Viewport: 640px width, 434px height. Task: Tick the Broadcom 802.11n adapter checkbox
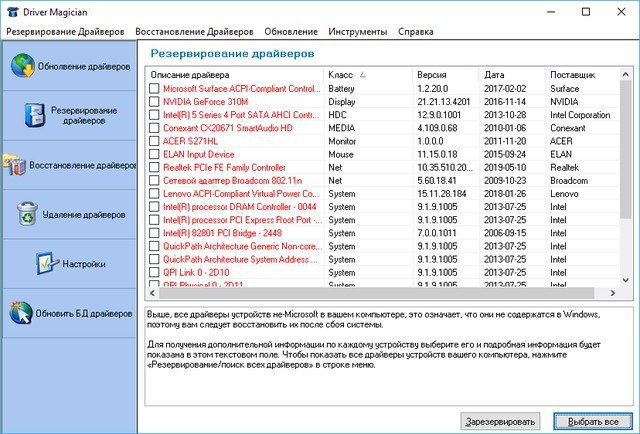[154, 180]
